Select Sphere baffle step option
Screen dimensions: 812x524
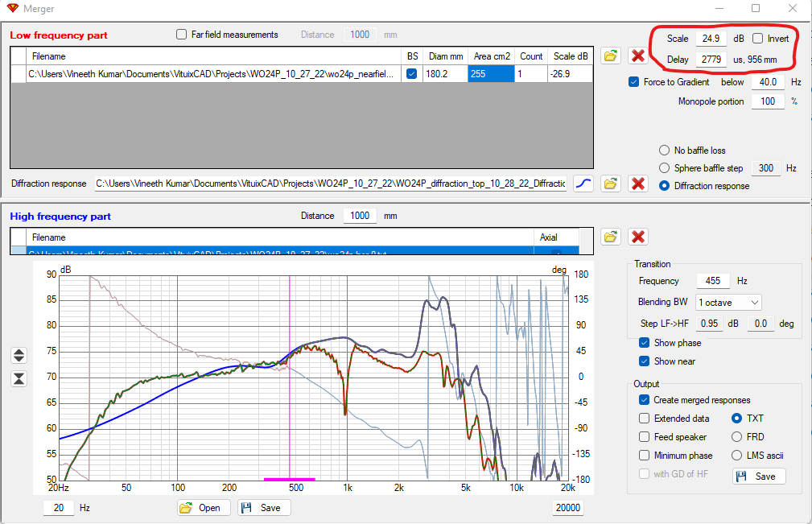tap(664, 167)
